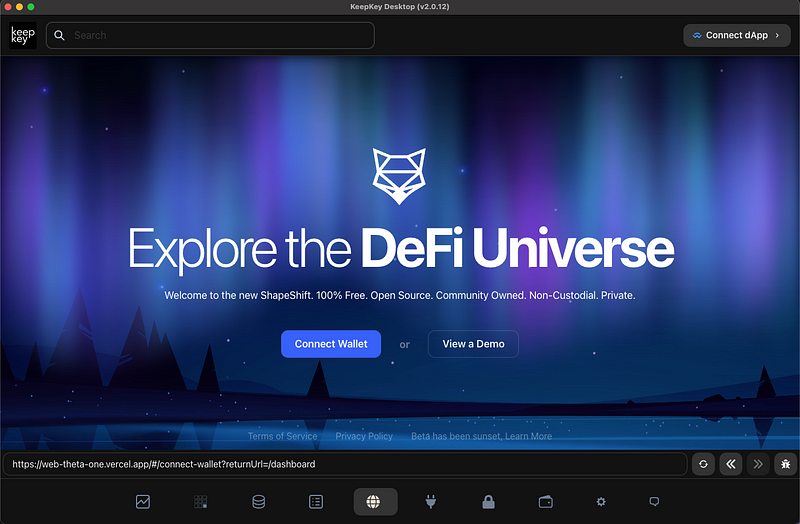800x524 pixels.
Task: Reload the page with the refresh icon
Action: [703, 464]
